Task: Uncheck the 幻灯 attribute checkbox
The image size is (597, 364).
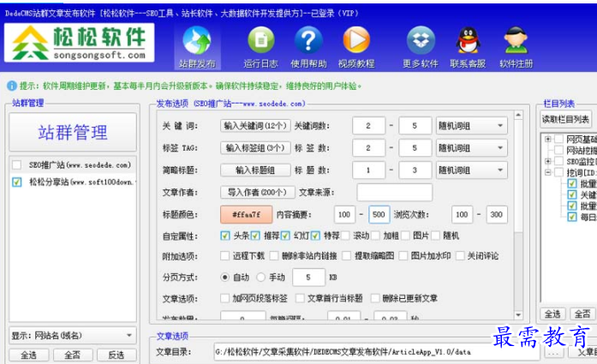Action: pos(285,236)
